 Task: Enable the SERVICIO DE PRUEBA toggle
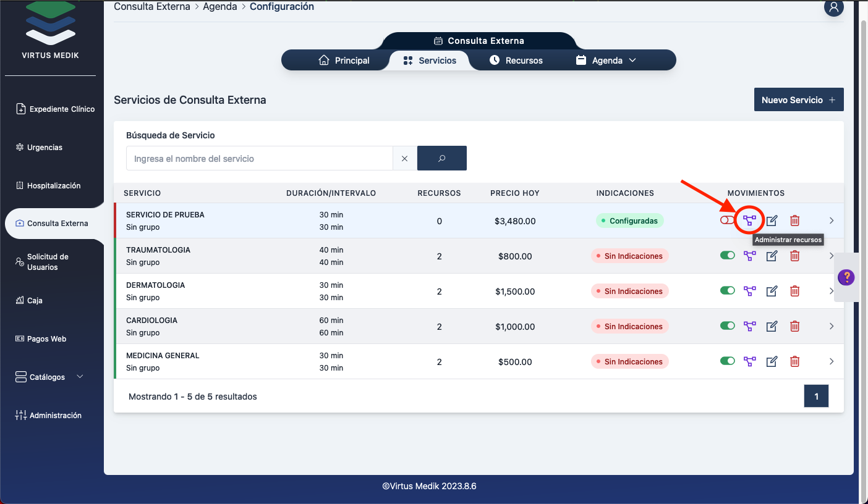(x=727, y=220)
